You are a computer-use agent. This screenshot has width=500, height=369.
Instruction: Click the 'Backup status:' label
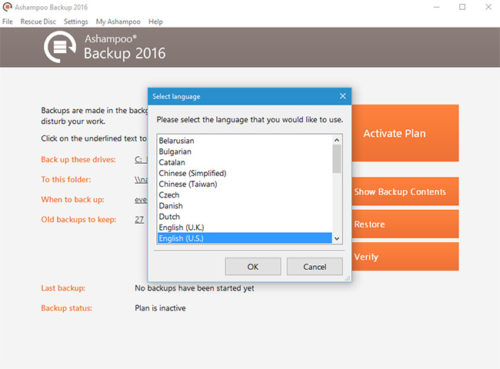click(x=66, y=308)
